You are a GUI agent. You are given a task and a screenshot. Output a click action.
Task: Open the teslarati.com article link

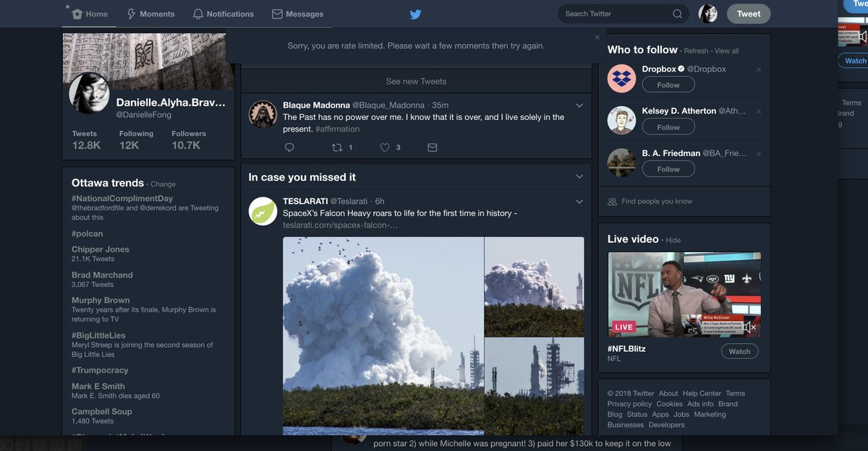pos(340,225)
